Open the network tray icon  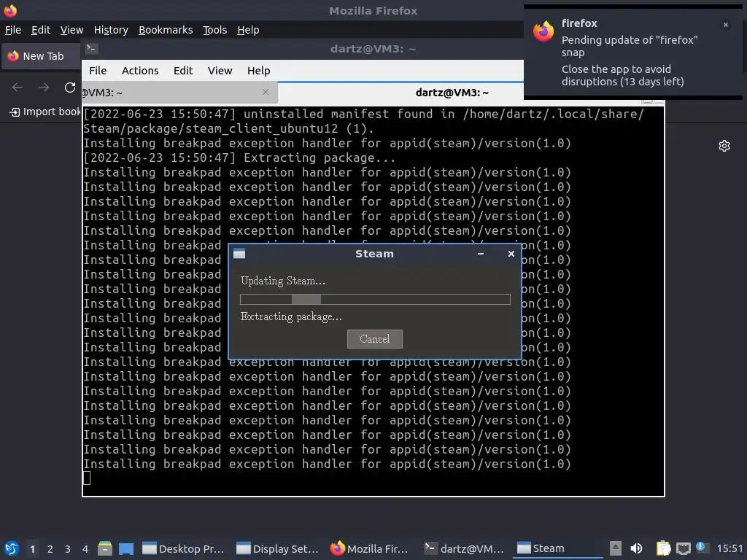coord(683,548)
